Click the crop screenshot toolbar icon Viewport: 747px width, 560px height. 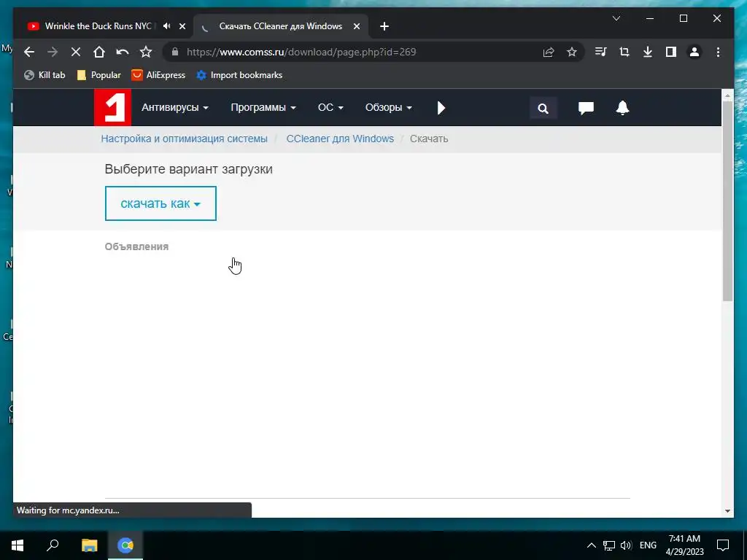pos(624,52)
